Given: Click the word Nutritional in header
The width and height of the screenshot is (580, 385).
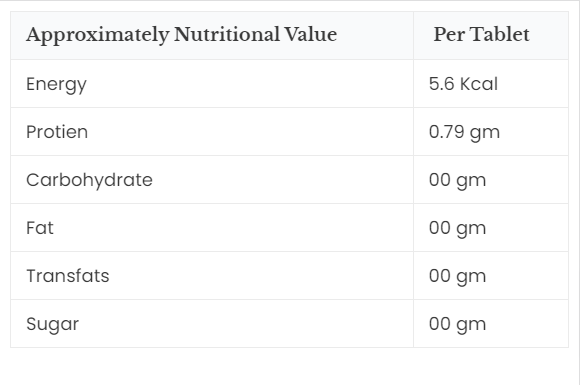Looking at the screenshot, I should [x=227, y=34].
